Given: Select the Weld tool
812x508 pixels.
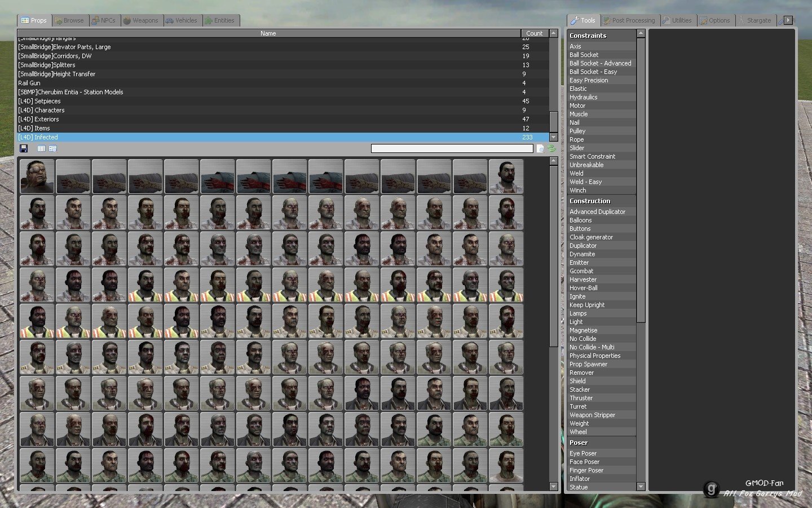Looking at the screenshot, I should (x=577, y=173).
